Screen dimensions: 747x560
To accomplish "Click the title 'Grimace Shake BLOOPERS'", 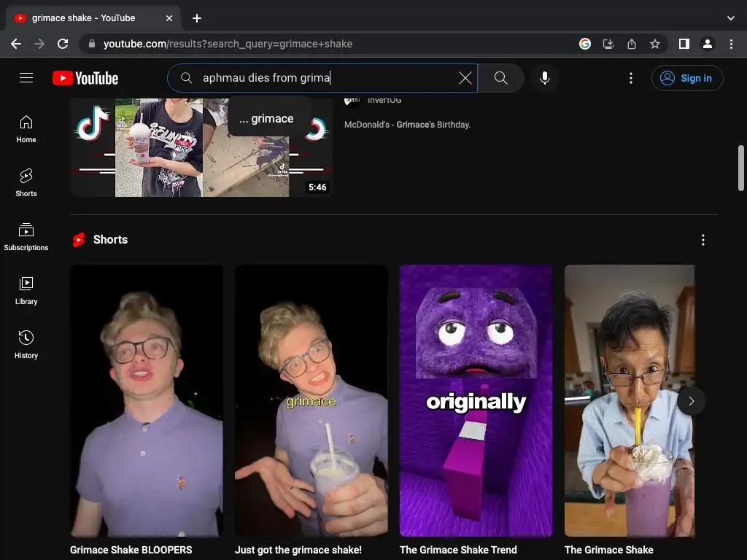I will click(x=131, y=550).
